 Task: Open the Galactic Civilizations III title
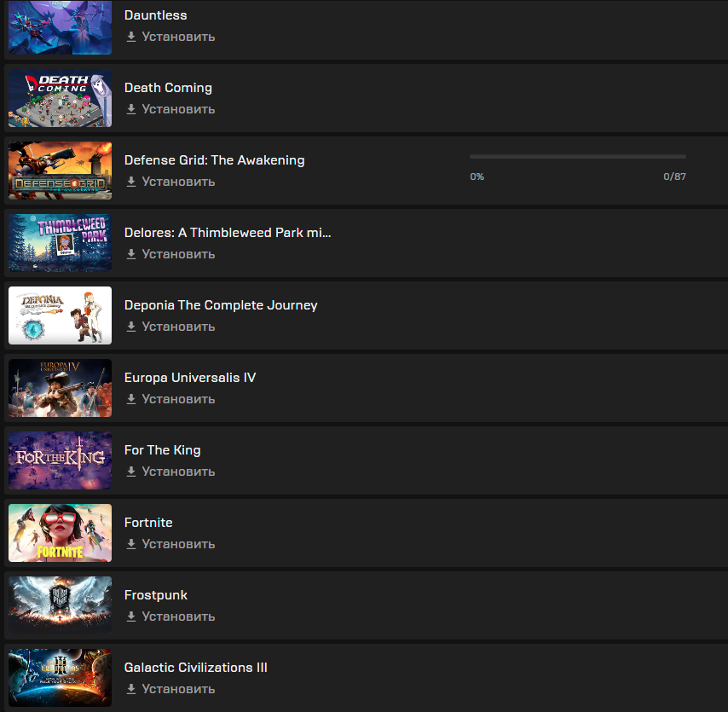pos(195,668)
